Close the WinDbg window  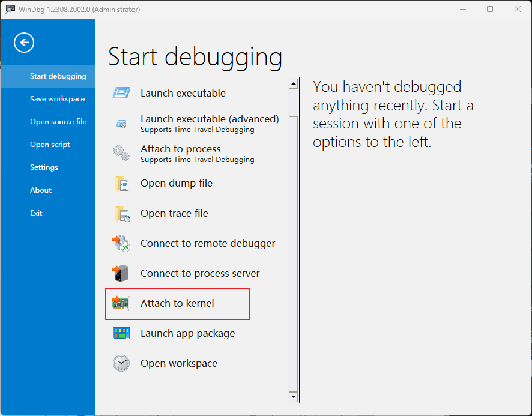point(518,9)
